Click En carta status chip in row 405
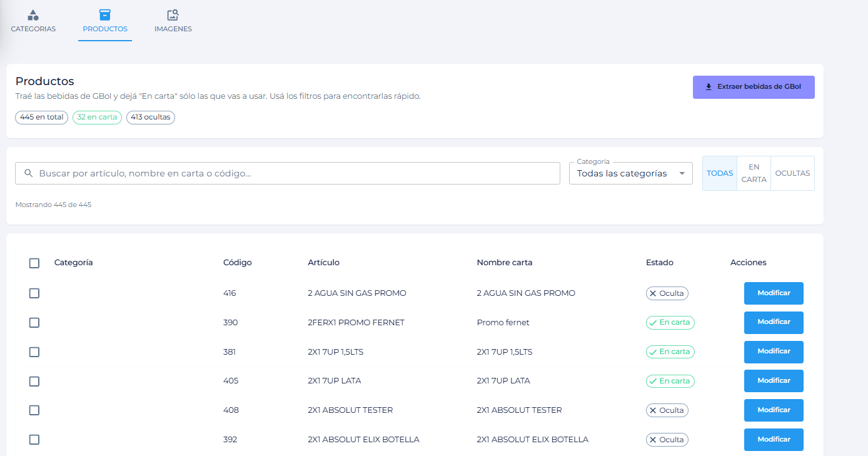This screenshot has width=868, height=456. 670,381
